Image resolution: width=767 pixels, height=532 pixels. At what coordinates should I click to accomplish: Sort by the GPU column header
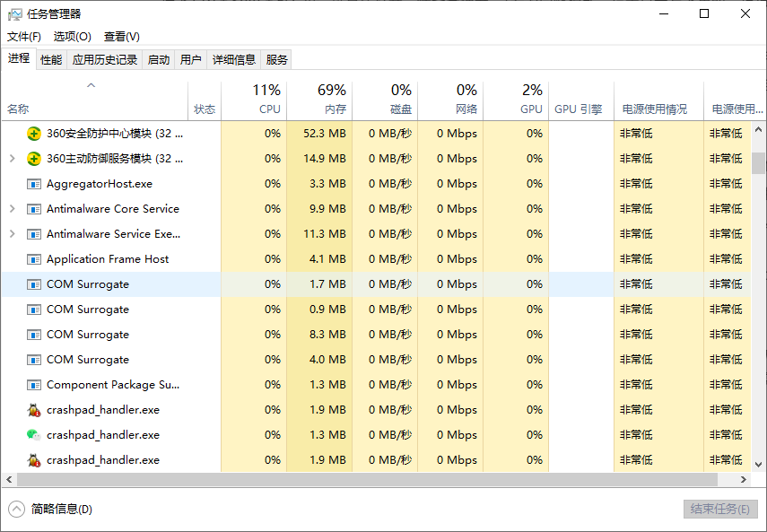click(516, 100)
